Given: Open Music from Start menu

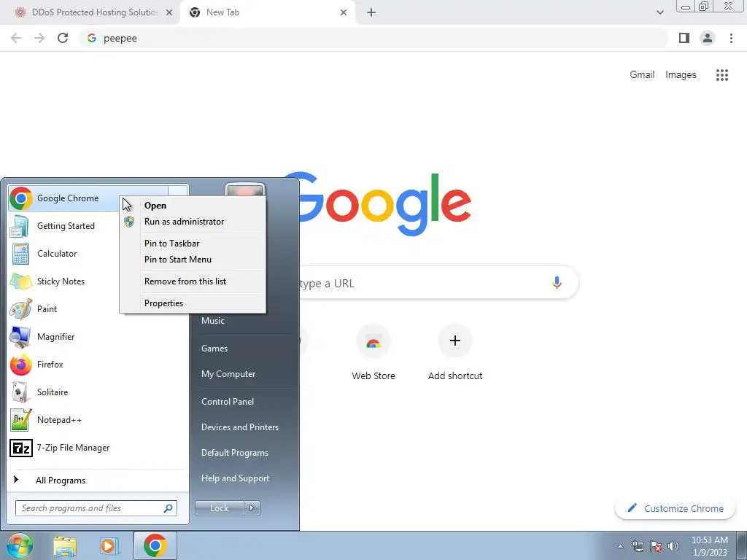Looking at the screenshot, I should [212, 321].
